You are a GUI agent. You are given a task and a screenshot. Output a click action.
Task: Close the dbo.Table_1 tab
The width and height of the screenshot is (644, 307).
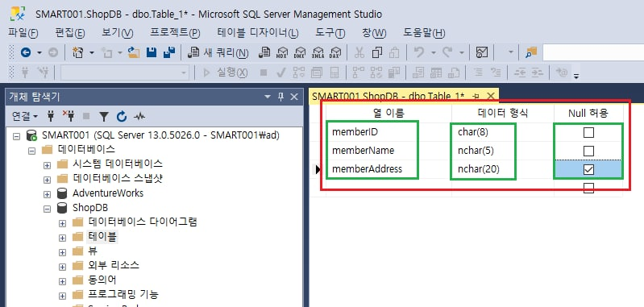pyautogui.click(x=490, y=97)
